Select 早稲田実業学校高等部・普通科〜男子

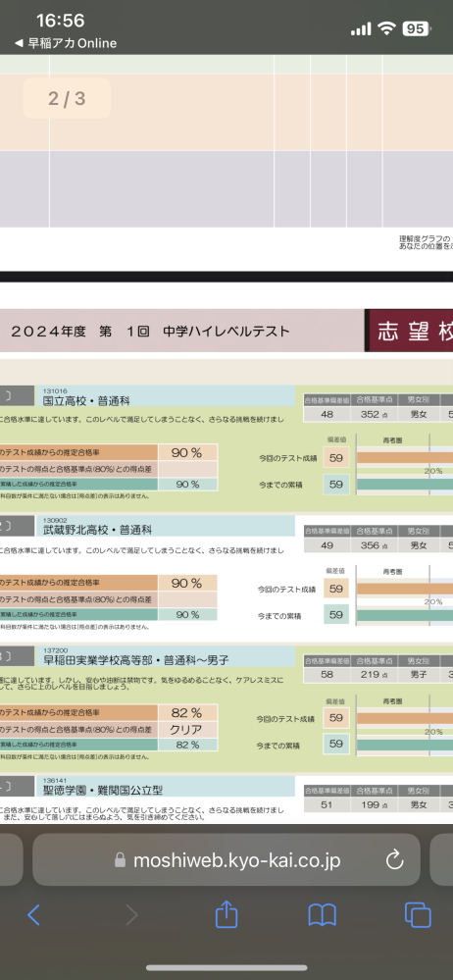pos(136,660)
